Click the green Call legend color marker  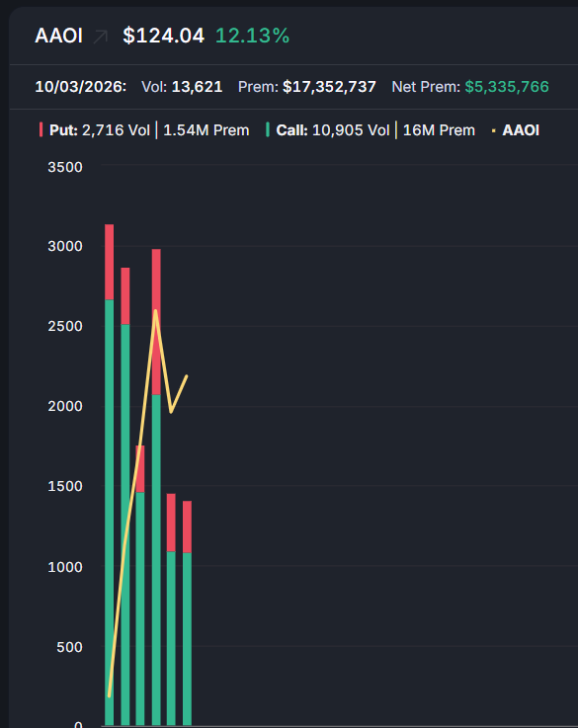coord(268,130)
